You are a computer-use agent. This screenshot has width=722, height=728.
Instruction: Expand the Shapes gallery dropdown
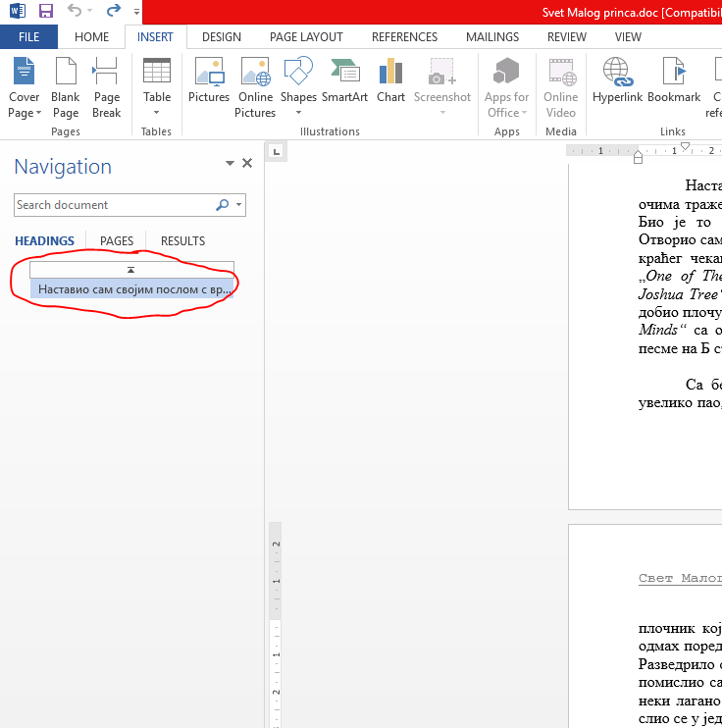298,110
